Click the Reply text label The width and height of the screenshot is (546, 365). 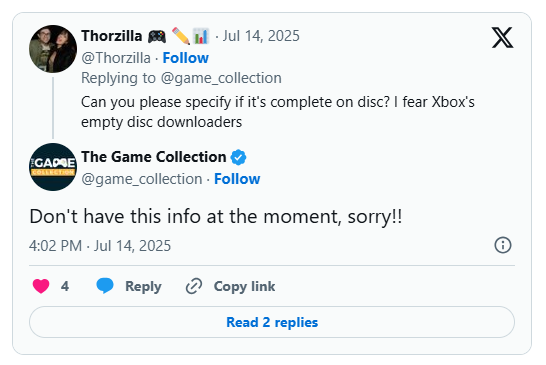pyautogui.click(x=143, y=286)
